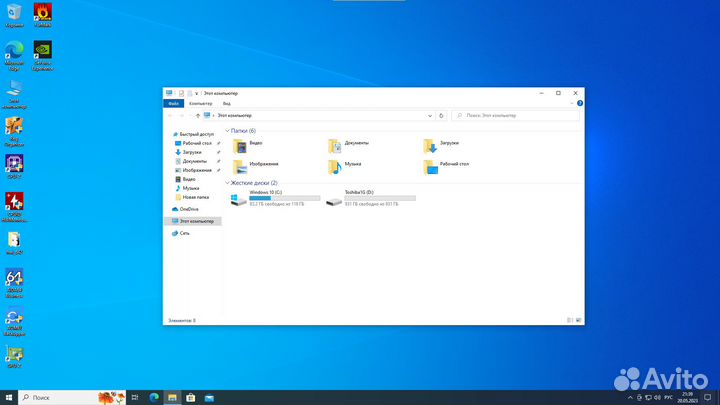
Task: Switch to the Компьютер ribbon tab
Action: click(x=200, y=103)
